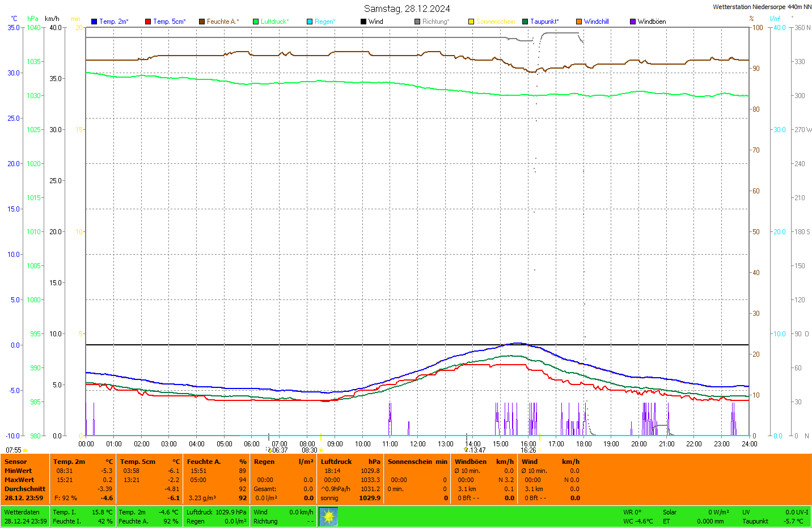The height and width of the screenshot is (528, 812).
Task: Click the Wetterdaten cell in green bar
Action: (22, 512)
